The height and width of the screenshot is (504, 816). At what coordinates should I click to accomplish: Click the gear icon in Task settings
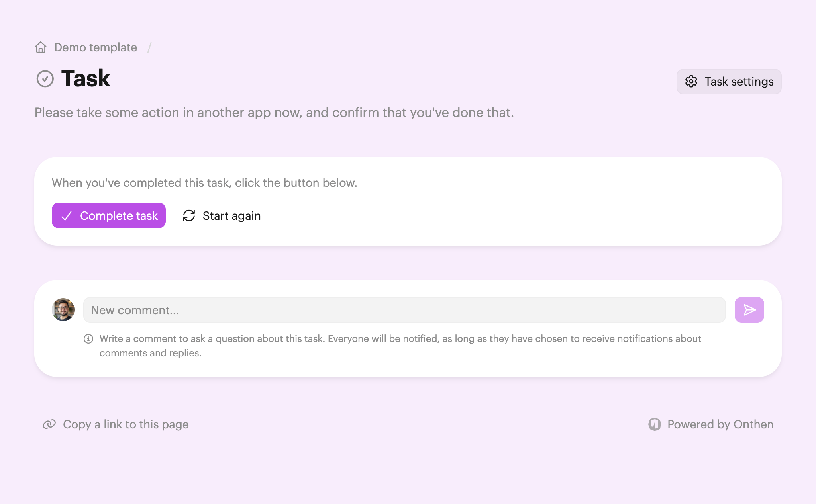(691, 82)
